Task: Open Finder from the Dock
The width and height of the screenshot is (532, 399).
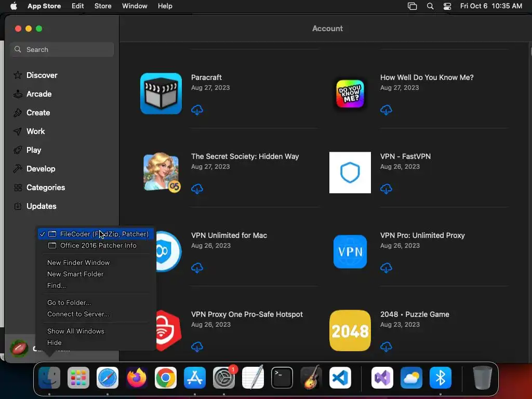Action: click(49, 378)
